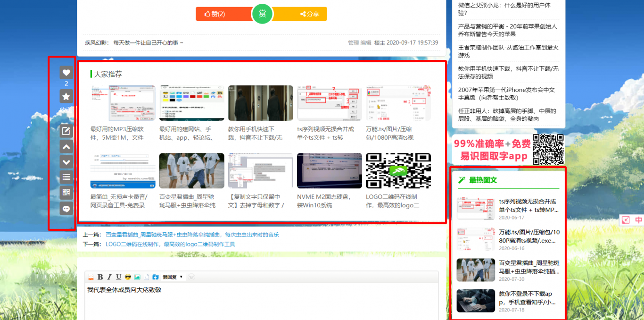This screenshot has width=644, height=320.
Task: Toggle bold formatting in reply editor
Action: click(100, 277)
